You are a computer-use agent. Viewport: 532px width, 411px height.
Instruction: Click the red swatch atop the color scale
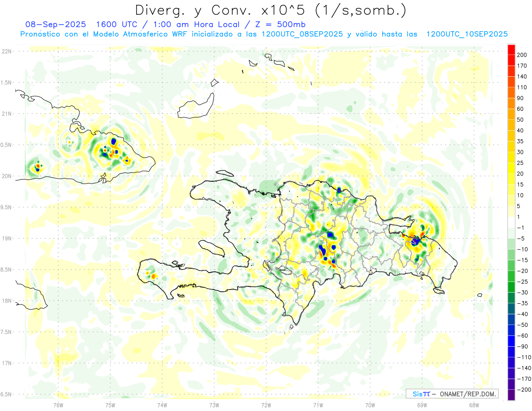point(511,49)
